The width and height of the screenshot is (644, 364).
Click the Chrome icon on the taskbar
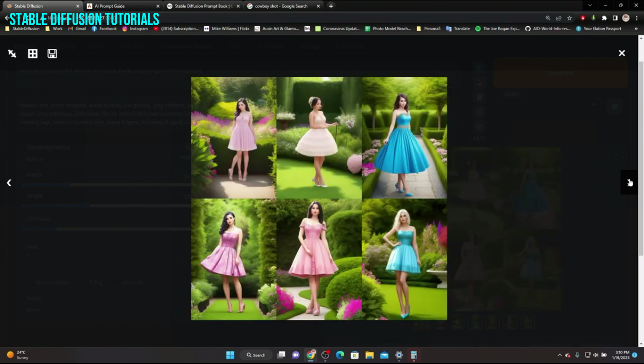[x=311, y=355]
